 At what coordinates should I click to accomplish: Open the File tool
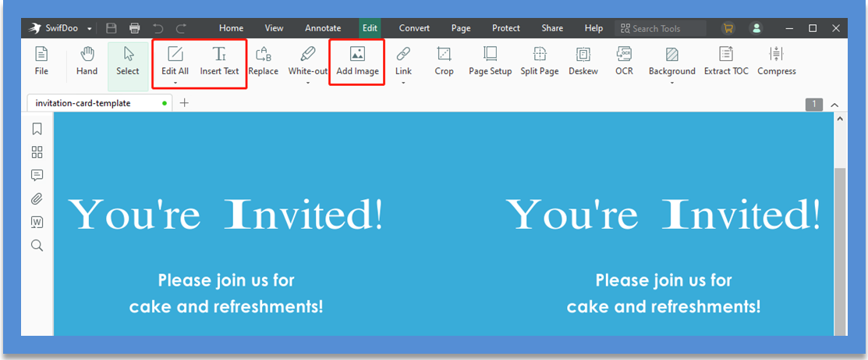point(41,61)
